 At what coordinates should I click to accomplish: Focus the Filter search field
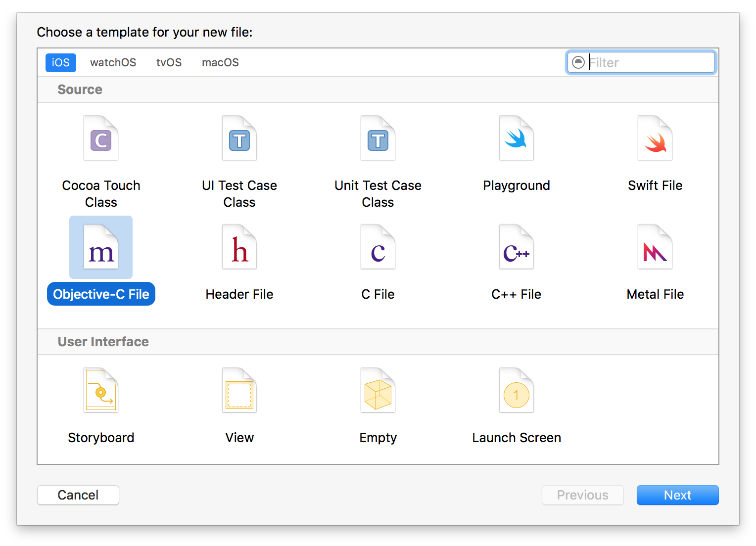(x=641, y=63)
